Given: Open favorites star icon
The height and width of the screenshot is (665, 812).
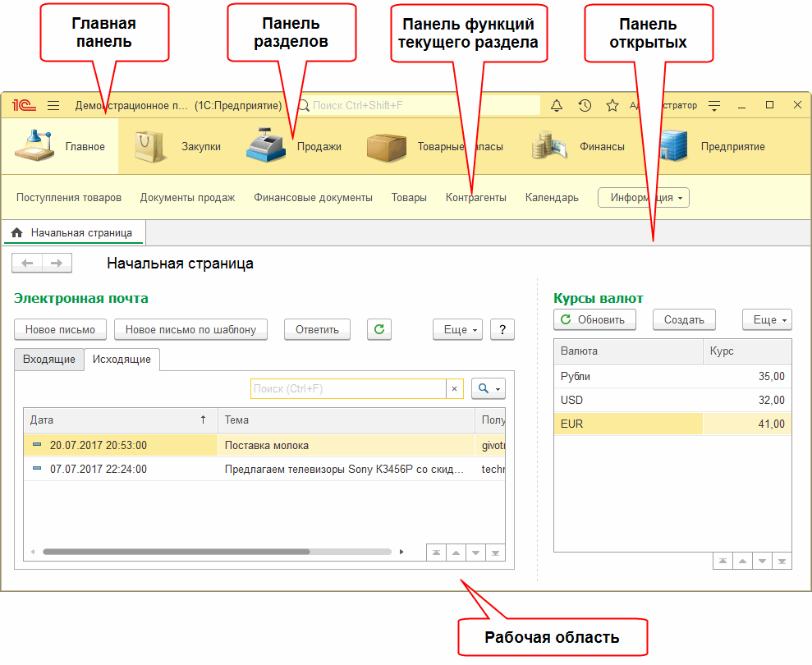Looking at the screenshot, I should coord(612,106).
